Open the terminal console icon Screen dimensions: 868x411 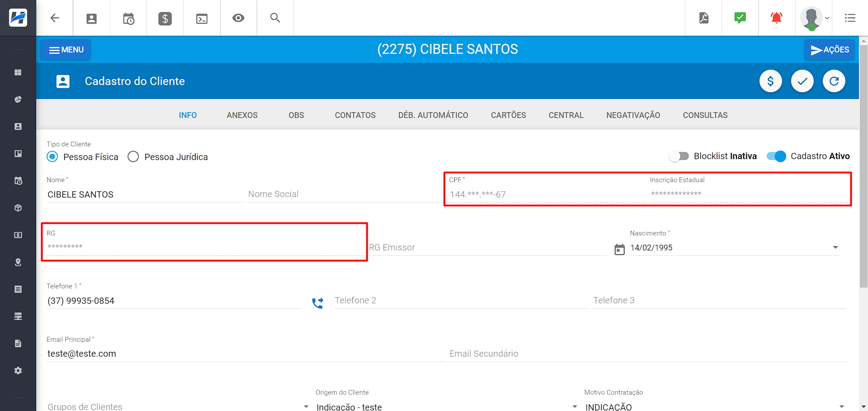pos(202,19)
